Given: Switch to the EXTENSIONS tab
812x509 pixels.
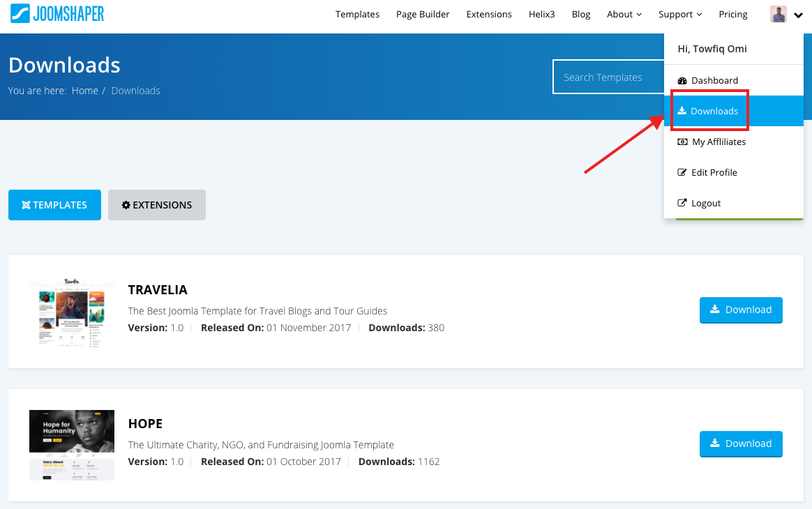Looking at the screenshot, I should [x=157, y=205].
